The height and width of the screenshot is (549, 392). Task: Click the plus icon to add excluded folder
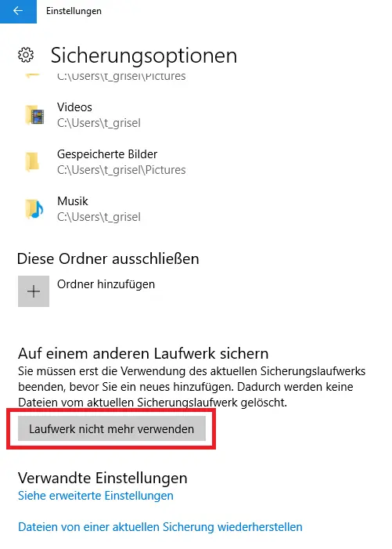point(34,291)
